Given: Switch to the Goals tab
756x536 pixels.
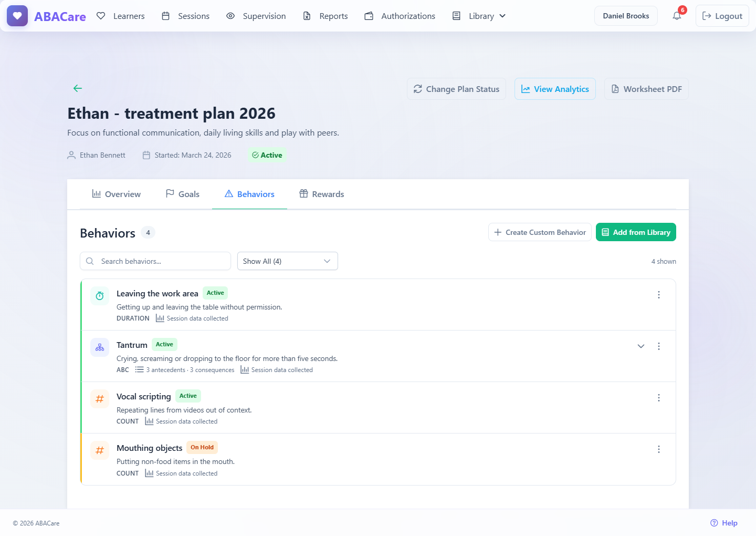Looking at the screenshot, I should coord(182,194).
